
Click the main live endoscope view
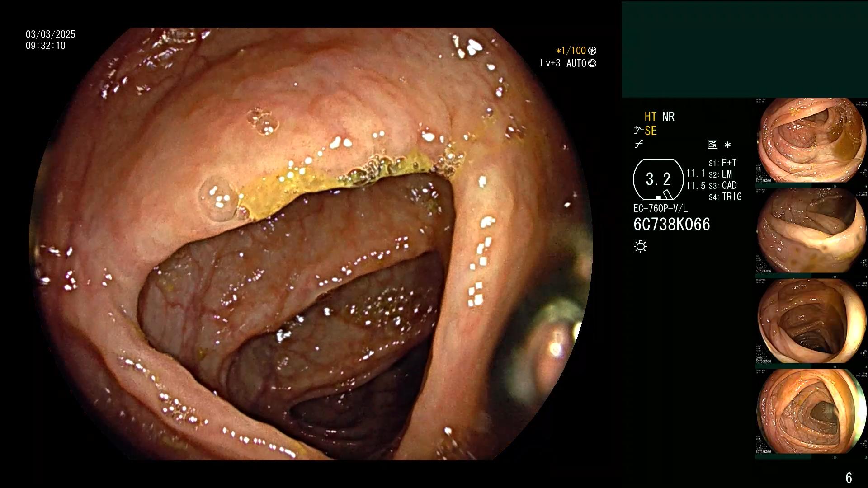click(311, 244)
